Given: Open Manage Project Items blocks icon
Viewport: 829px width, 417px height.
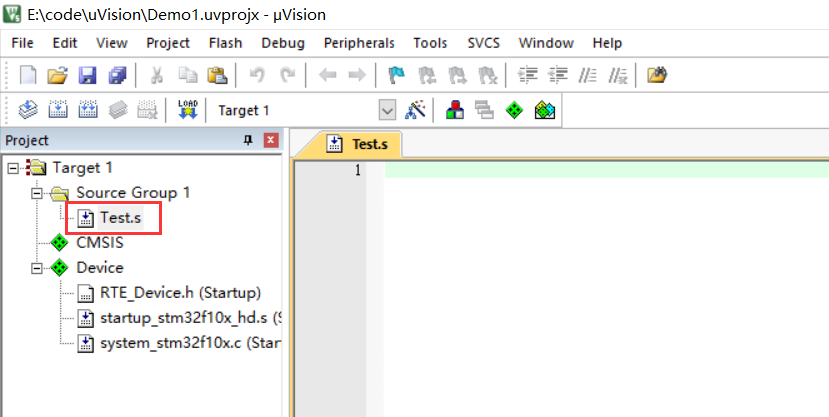Looking at the screenshot, I should 455,110.
